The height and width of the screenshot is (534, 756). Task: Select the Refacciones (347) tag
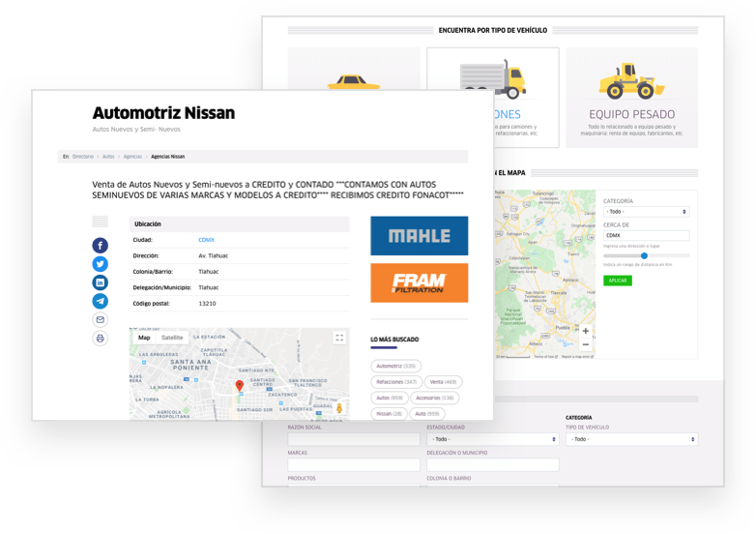tap(396, 382)
